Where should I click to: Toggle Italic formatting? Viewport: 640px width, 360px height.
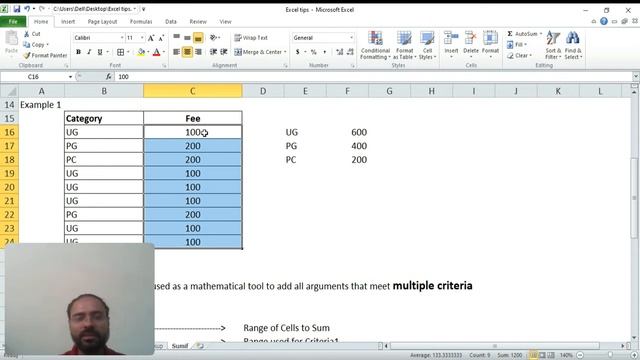pos(89,52)
